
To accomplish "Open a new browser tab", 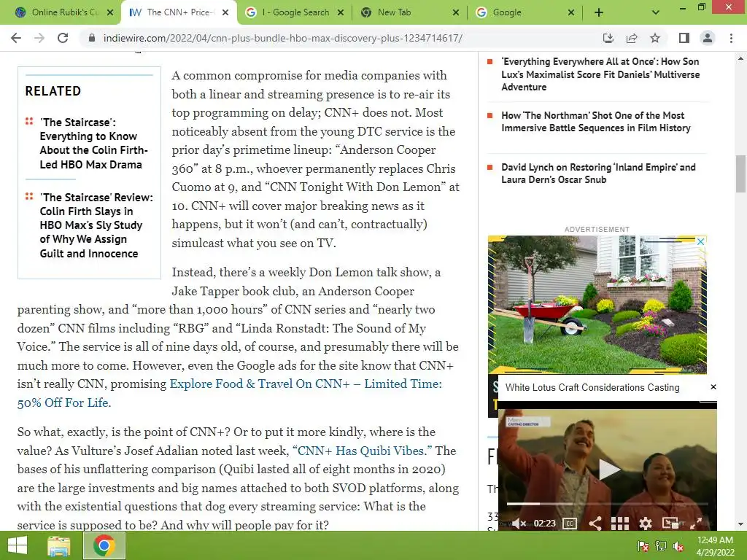I will [x=599, y=12].
